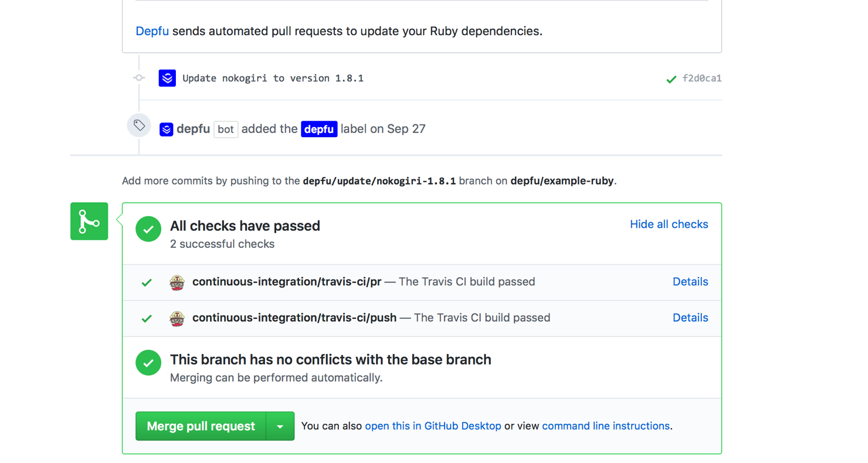Click 'open this in GitHub Desktop' link
The height and width of the screenshot is (463, 868).
coord(433,426)
